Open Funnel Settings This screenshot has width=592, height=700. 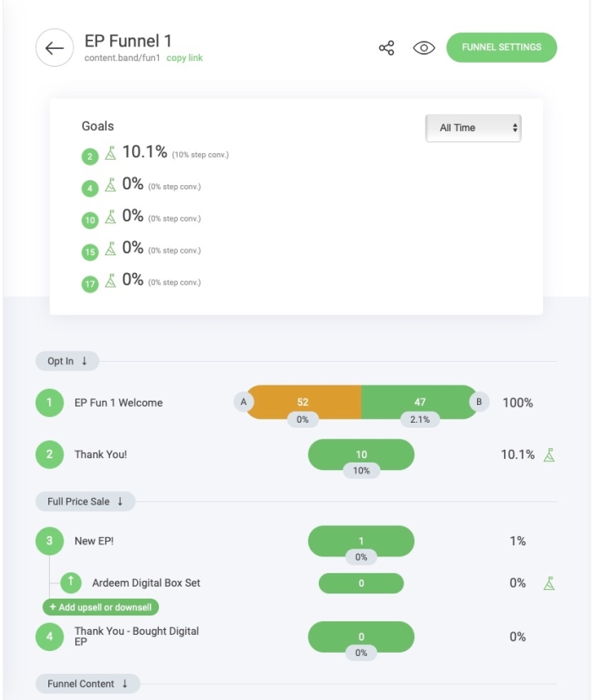pos(502,47)
